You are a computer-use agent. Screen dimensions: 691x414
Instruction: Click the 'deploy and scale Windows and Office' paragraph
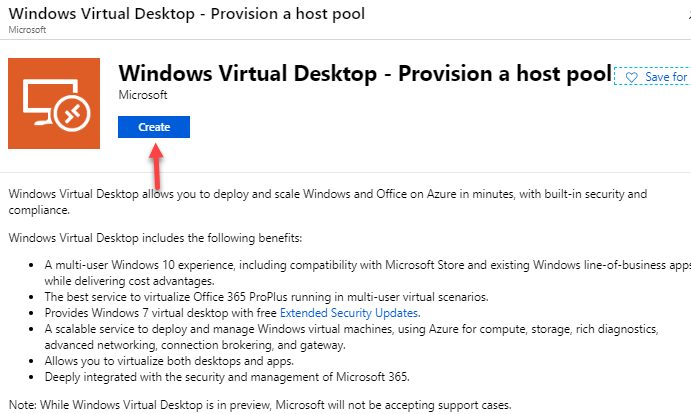tap(327, 202)
